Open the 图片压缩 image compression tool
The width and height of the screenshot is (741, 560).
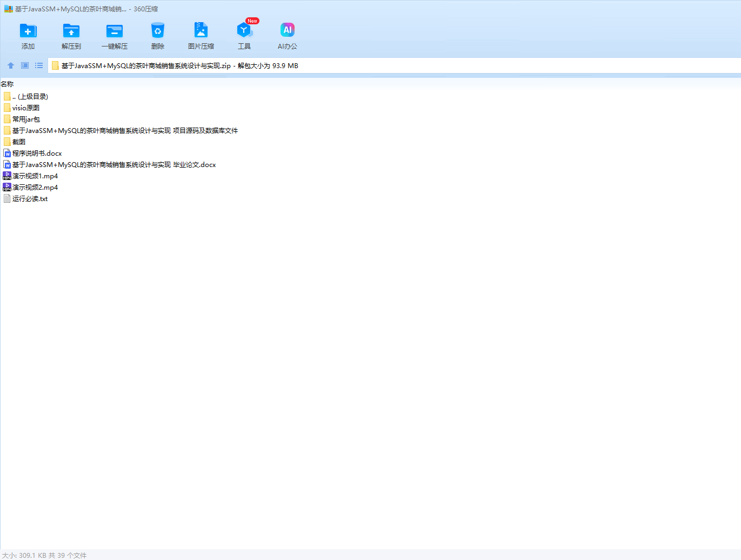click(201, 30)
